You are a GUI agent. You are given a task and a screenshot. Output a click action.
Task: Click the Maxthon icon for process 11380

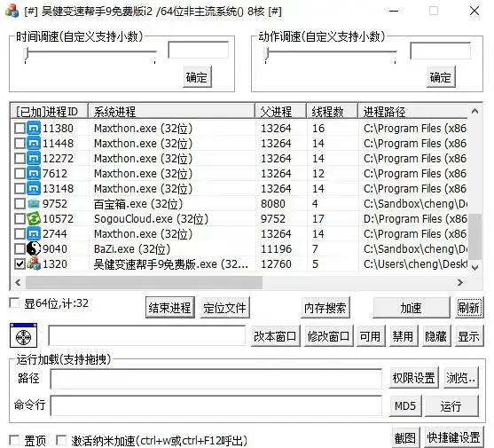(x=34, y=129)
